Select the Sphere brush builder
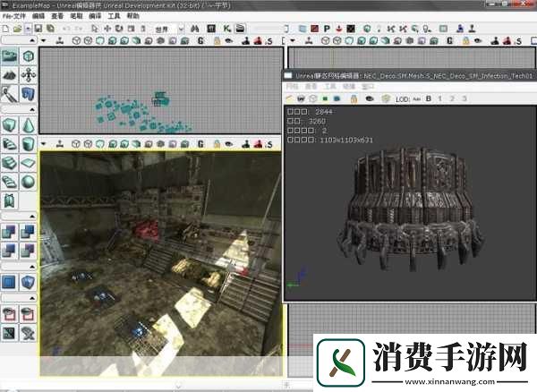 pos(28,182)
